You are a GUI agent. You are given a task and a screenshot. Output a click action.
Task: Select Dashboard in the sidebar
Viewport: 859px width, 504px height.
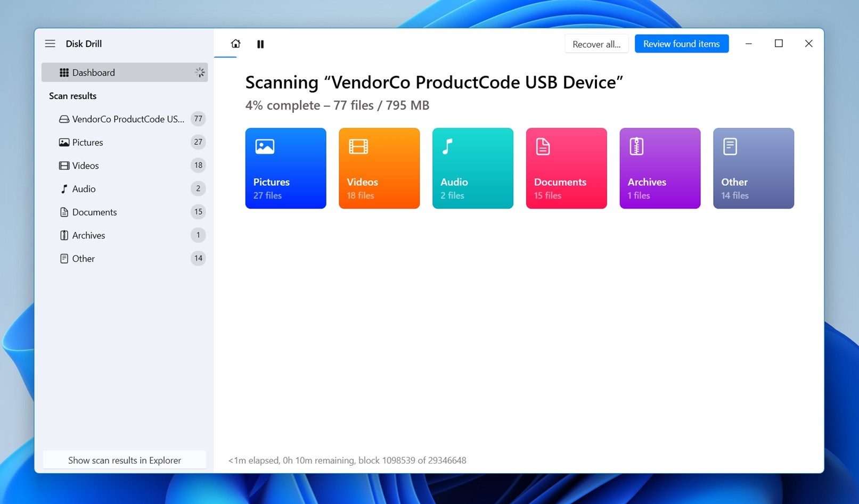(94, 72)
